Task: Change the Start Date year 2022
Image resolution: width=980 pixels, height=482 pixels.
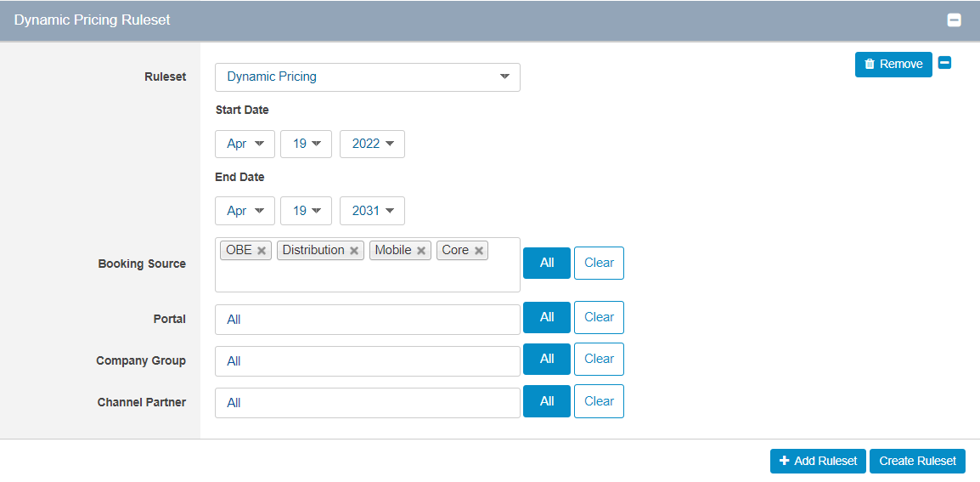Action: click(373, 144)
